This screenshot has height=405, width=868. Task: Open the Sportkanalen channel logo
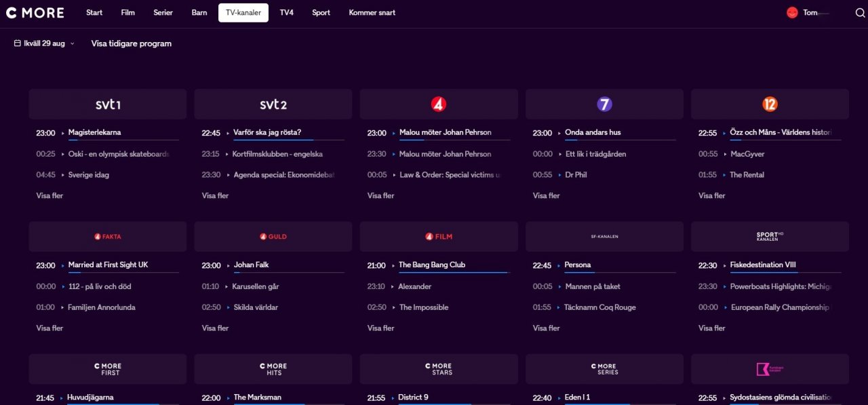pos(770,237)
